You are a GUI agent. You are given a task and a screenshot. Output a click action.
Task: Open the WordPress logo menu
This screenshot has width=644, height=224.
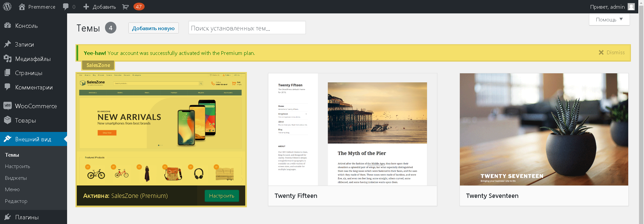point(7,6)
